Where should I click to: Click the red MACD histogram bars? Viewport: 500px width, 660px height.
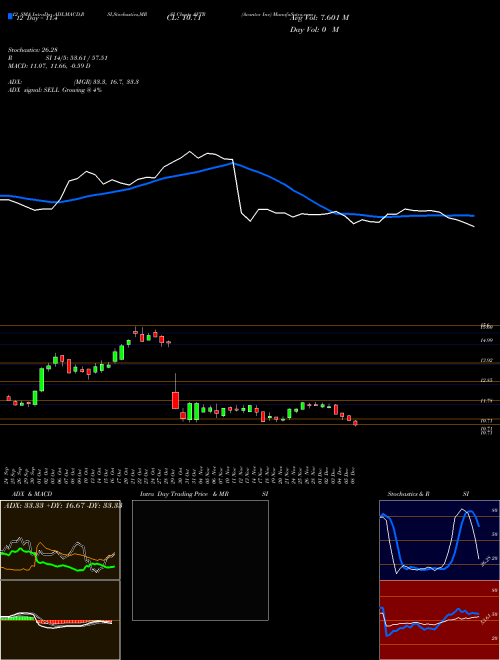click(x=74, y=622)
